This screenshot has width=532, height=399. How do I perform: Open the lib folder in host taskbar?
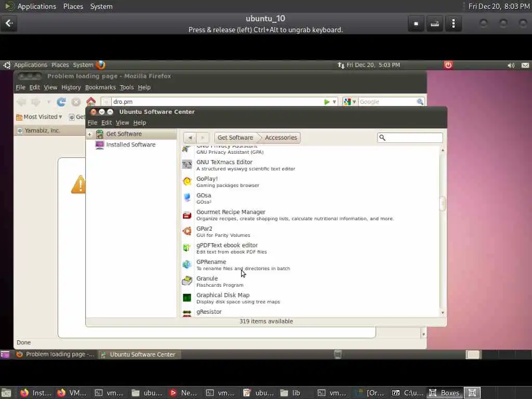[x=291, y=393]
